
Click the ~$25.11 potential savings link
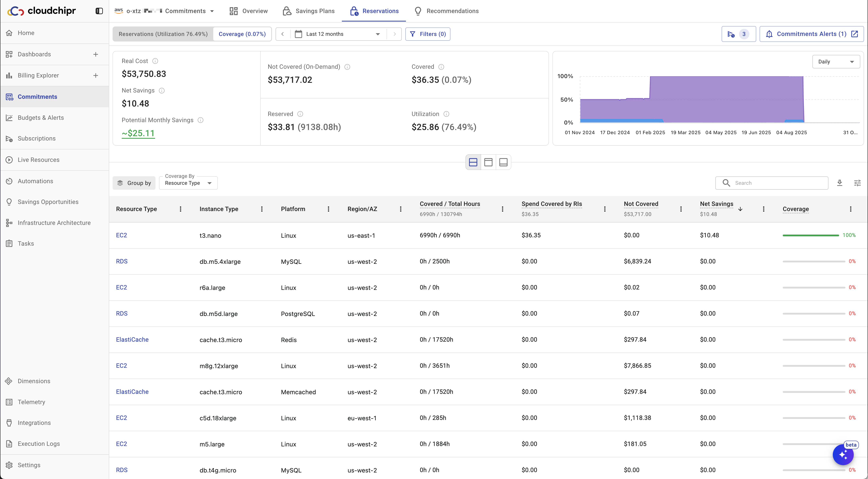point(138,133)
